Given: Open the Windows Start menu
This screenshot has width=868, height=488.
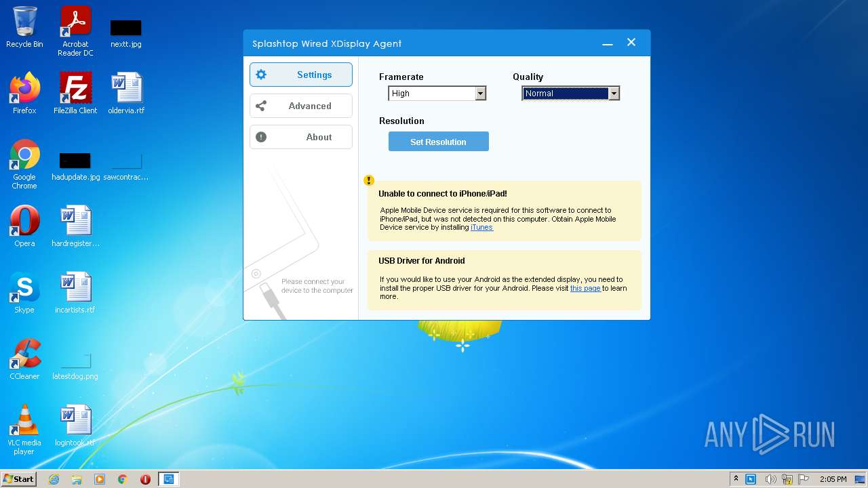Looking at the screenshot, I should (x=18, y=479).
